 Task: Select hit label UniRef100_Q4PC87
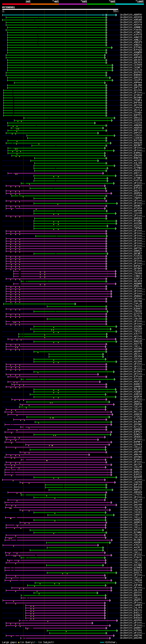click(131, 133)
